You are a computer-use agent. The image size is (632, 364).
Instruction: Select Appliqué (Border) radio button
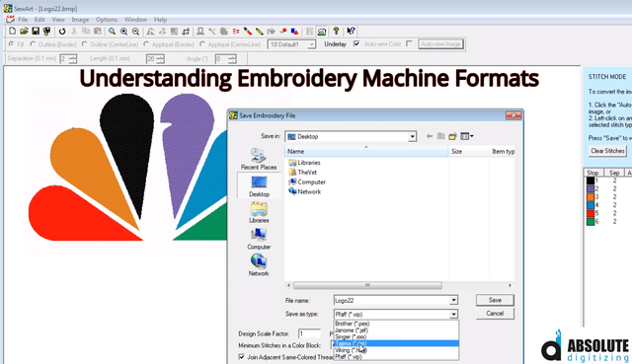point(146,43)
